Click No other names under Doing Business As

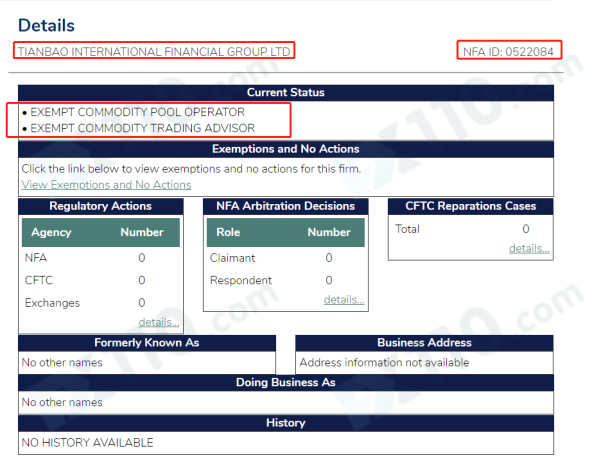[x=62, y=402]
